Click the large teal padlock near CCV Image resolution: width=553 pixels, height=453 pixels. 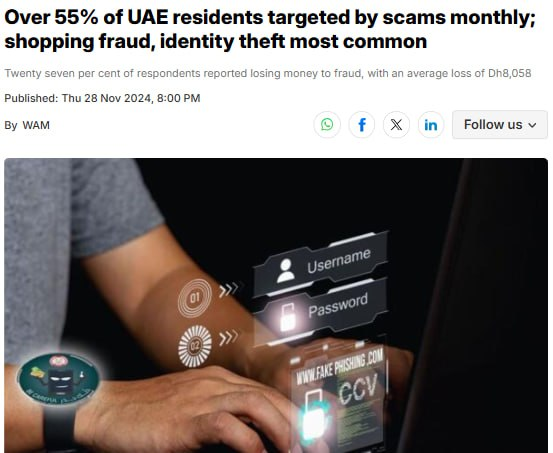(313, 415)
